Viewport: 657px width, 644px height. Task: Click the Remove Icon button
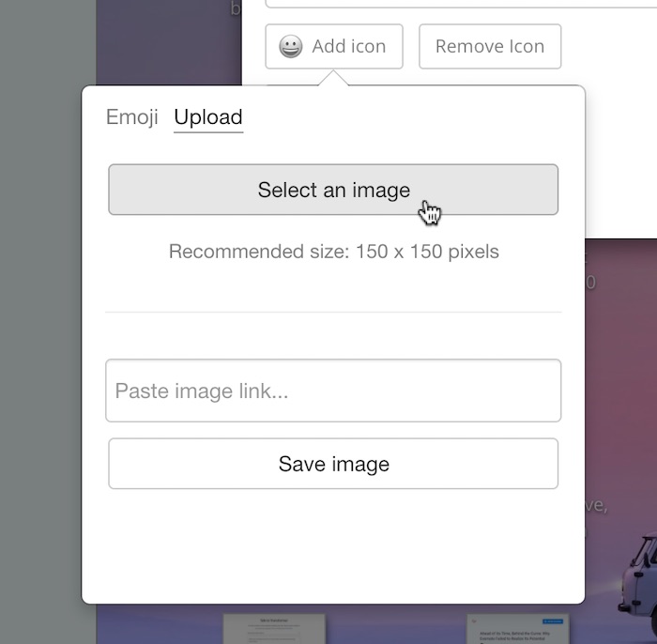click(x=489, y=47)
